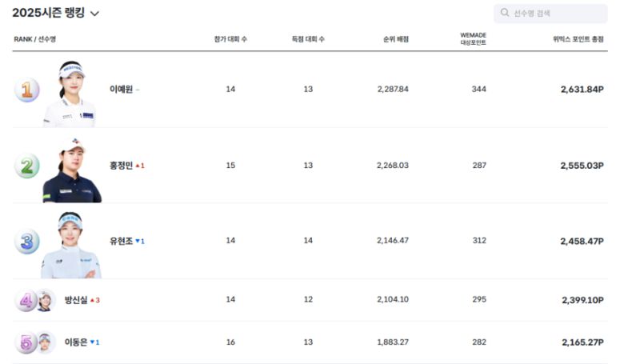
Task: Open the 2025시즌 랭킹 season dropdown
Action: (50, 13)
